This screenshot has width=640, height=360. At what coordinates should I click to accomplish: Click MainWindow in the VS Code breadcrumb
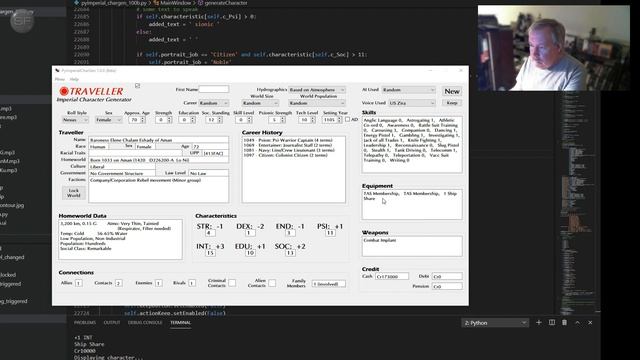pos(176,3)
